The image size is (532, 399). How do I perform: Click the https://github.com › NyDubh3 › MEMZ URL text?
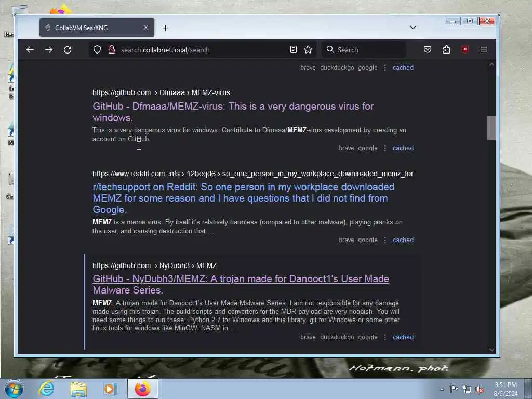coord(155,265)
